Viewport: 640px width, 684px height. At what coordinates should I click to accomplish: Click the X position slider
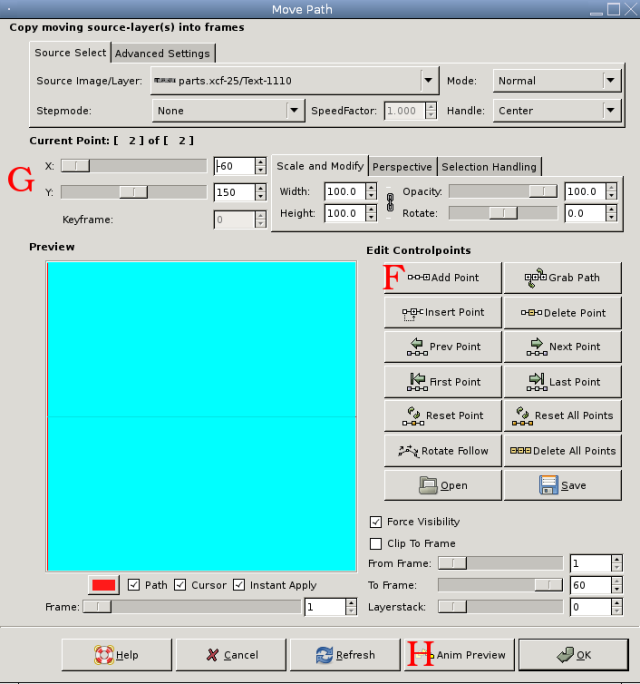click(x=134, y=166)
